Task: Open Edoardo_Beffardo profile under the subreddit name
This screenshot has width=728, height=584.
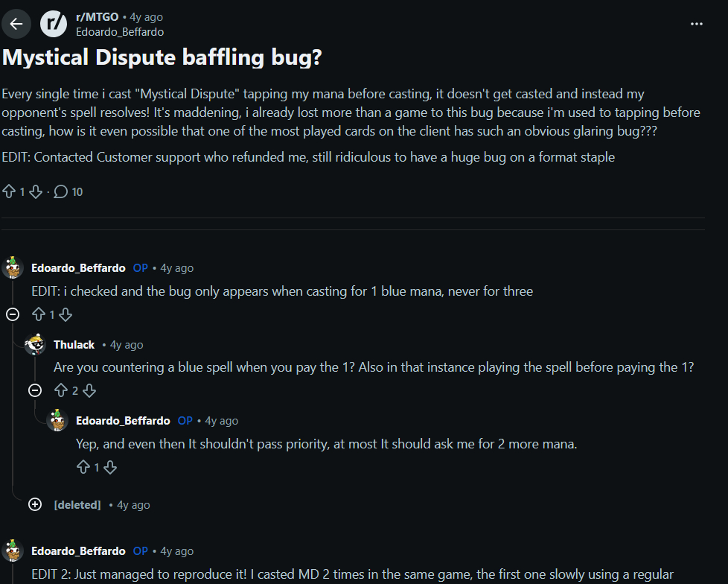Action: (x=119, y=32)
